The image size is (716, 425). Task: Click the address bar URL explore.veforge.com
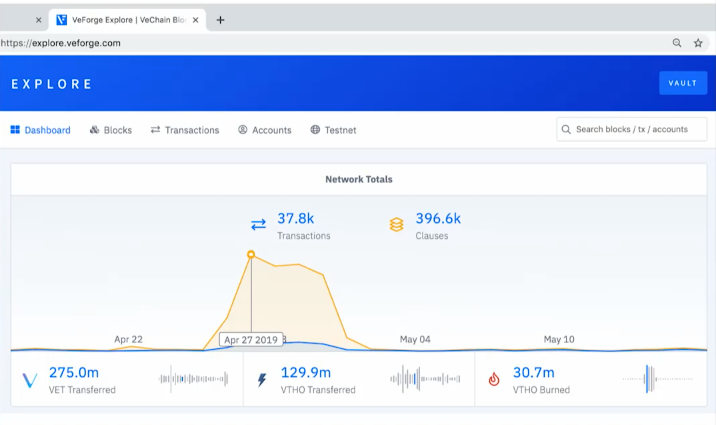60,43
